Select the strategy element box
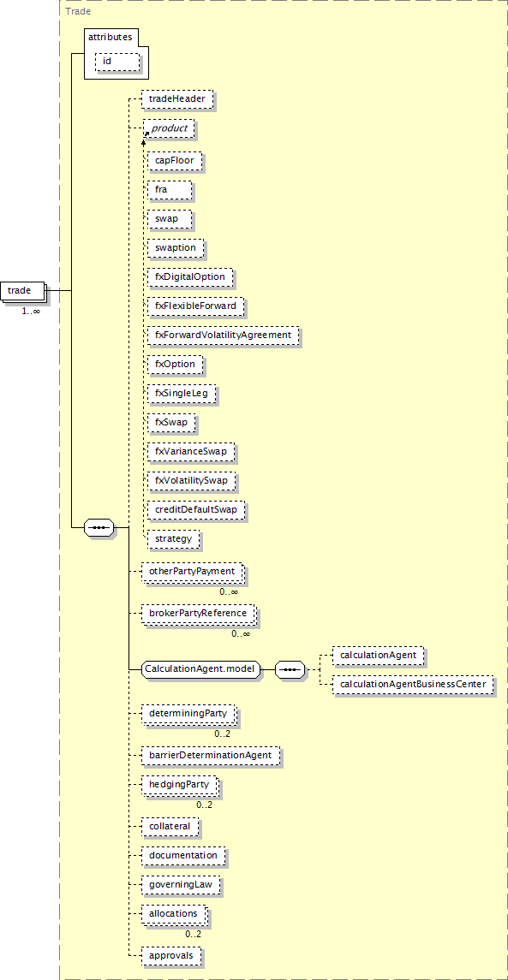Screen dimensions: 508x980 173,538
